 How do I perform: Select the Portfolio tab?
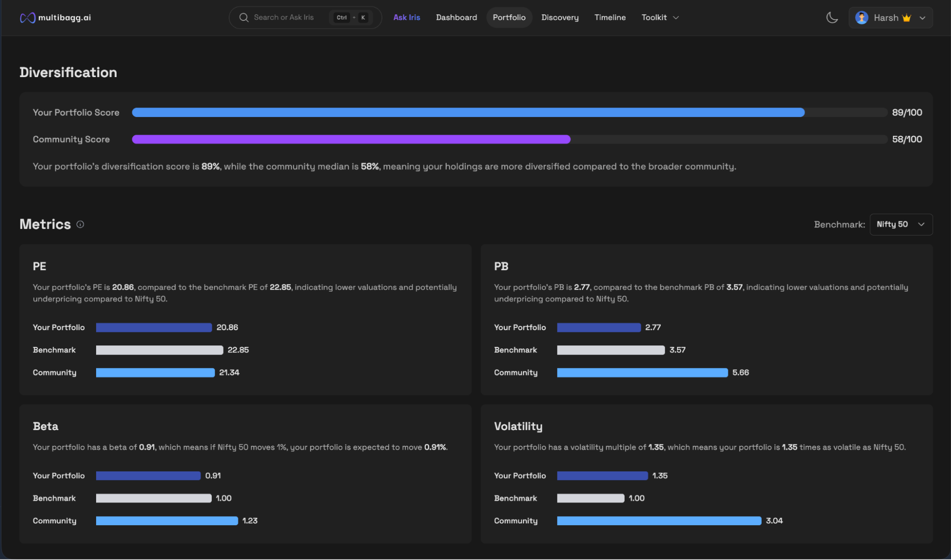click(509, 18)
